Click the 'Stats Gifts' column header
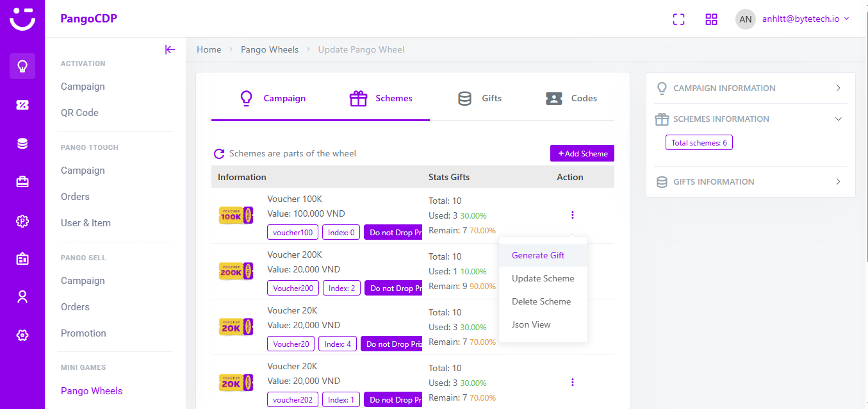Screen dimensions: 868x409 click(449, 177)
